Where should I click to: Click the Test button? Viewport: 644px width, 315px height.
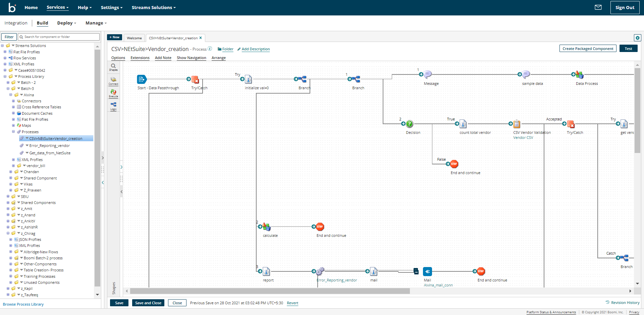628,49
